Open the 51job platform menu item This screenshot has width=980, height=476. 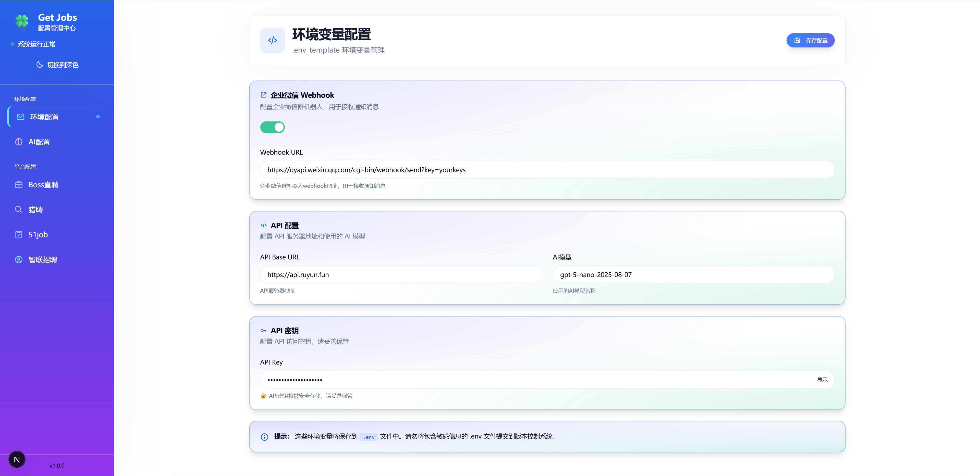click(38, 234)
